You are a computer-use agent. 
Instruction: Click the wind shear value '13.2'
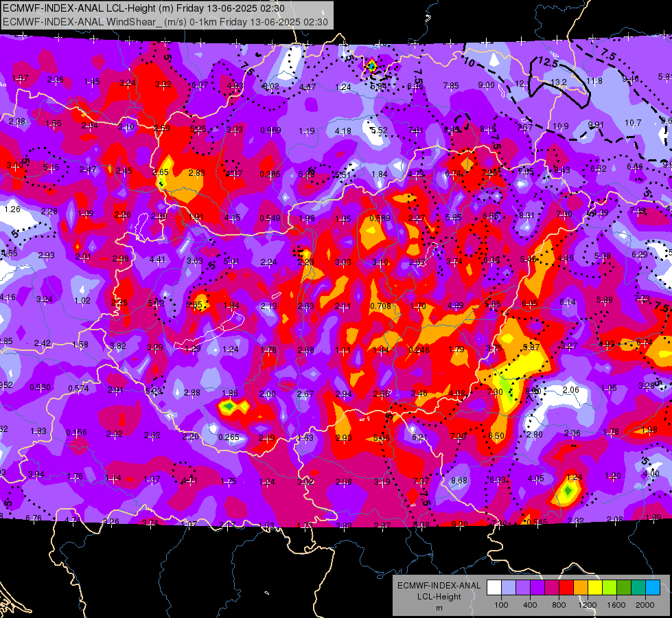point(559,82)
